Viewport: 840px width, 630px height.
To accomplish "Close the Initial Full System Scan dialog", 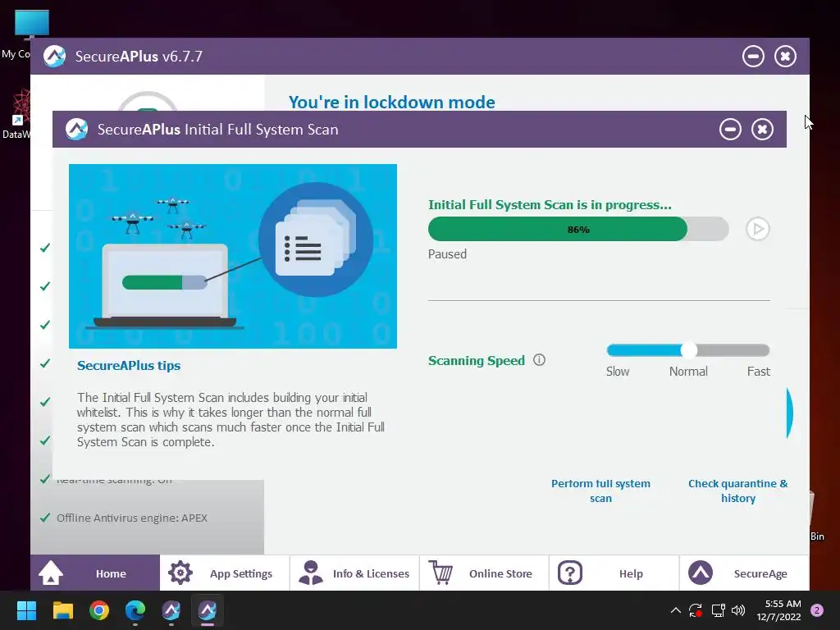I will (x=762, y=129).
